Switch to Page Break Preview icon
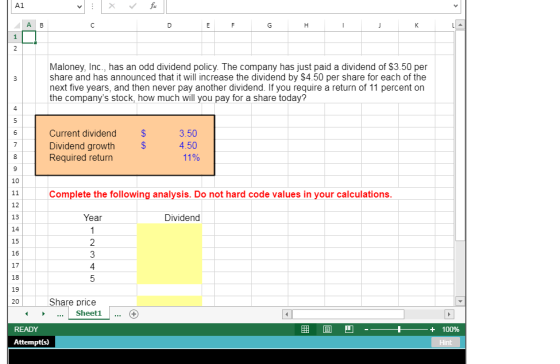The image size is (560, 364). (x=349, y=329)
